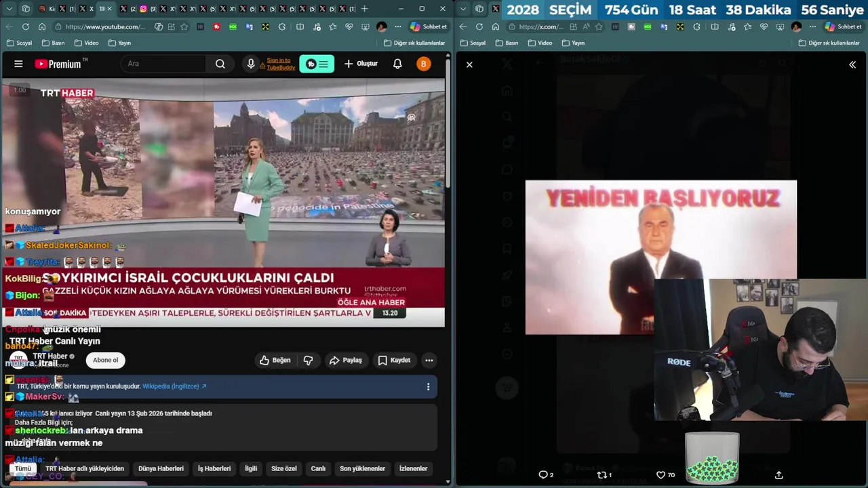Select the Son yüklenenler chip
Image resolution: width=868 pixels, height=488 pixels.
(x=362, y=468)
